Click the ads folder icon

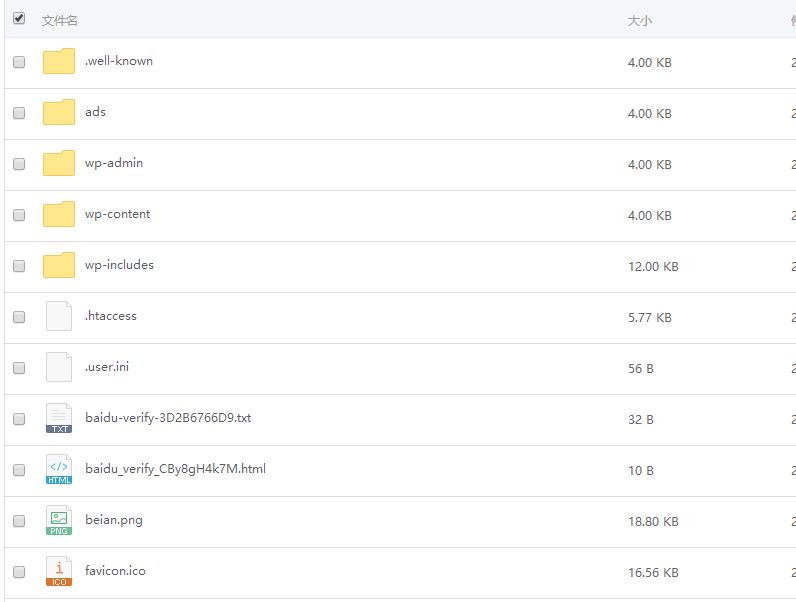click(x=59, y=113)
